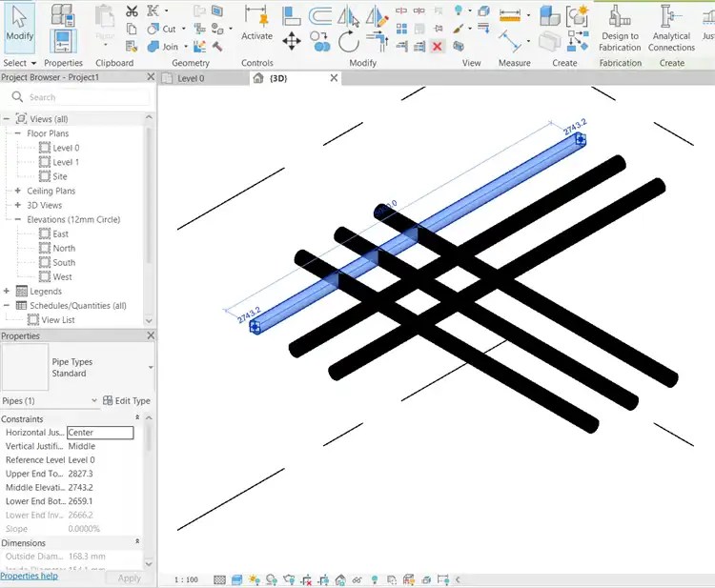Select the Offset tool icon
715x588 pixels.
click(x=320, y=16)
